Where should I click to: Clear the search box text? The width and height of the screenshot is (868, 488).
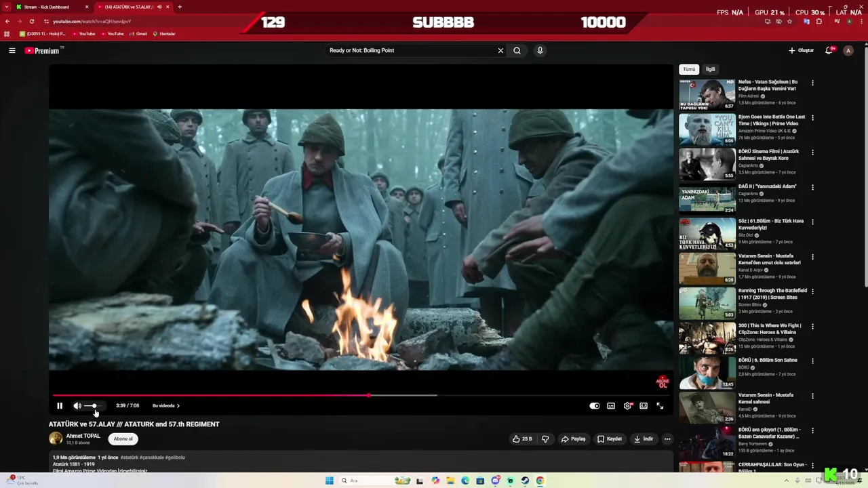click(x=500, y=50)
